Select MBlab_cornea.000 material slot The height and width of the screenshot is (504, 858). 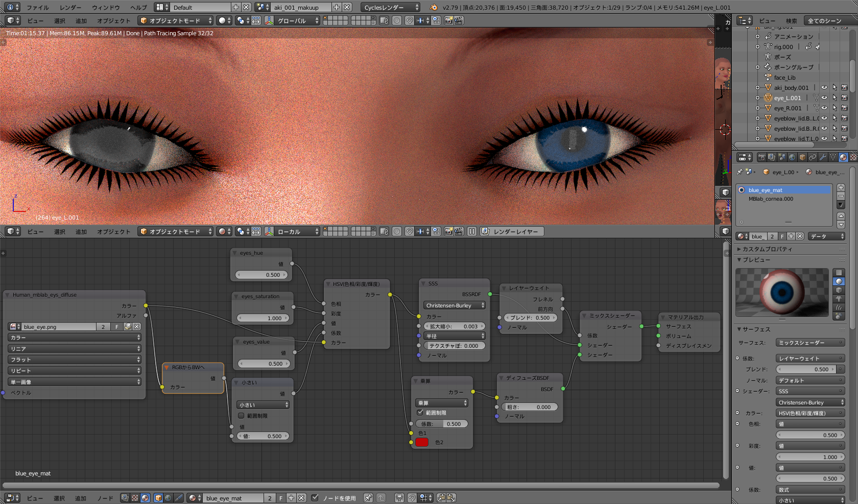tap(771, 199)
